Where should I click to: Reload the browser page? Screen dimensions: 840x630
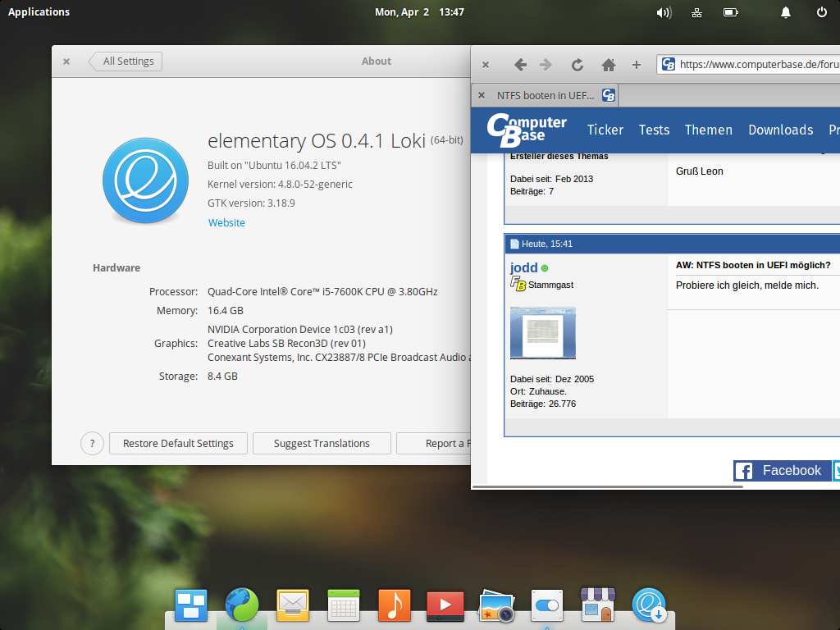click(577, 65)
